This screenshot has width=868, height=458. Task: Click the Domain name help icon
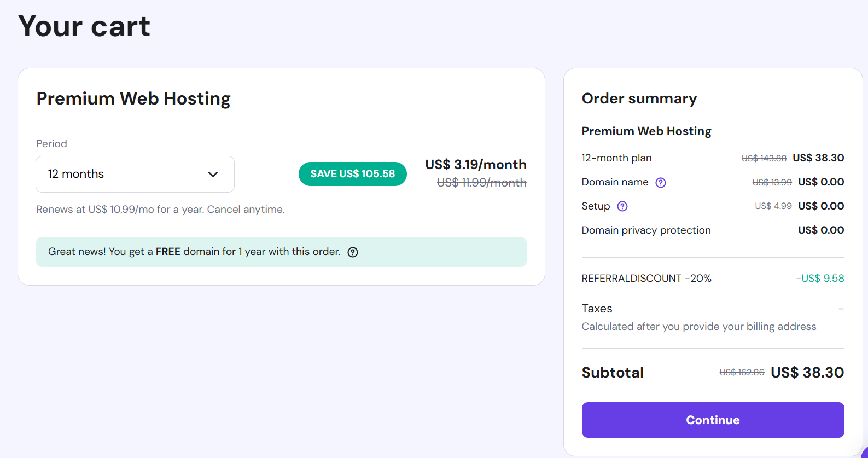[661, 183]
